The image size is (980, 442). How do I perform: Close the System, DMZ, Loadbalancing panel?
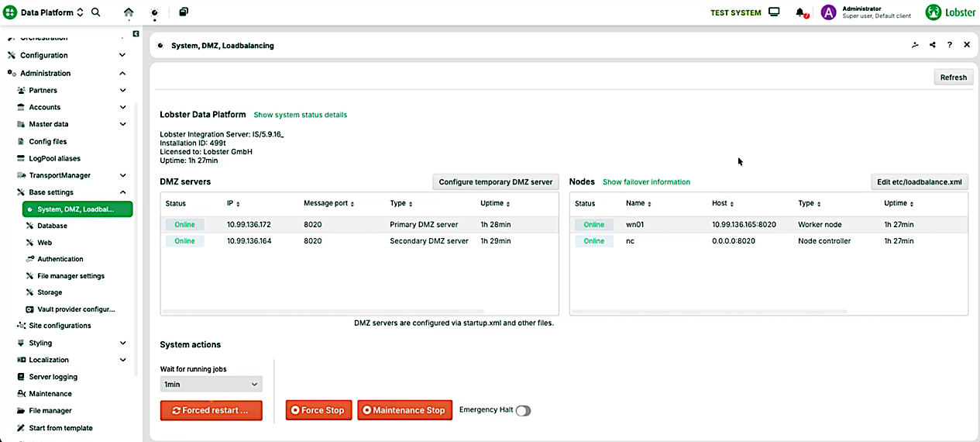pos(967,45)
